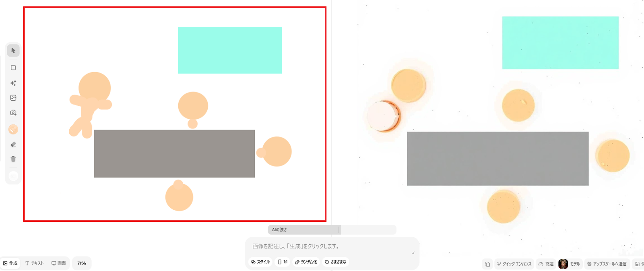
Task: Open the image insert tool
Action: tap(13, 98)
